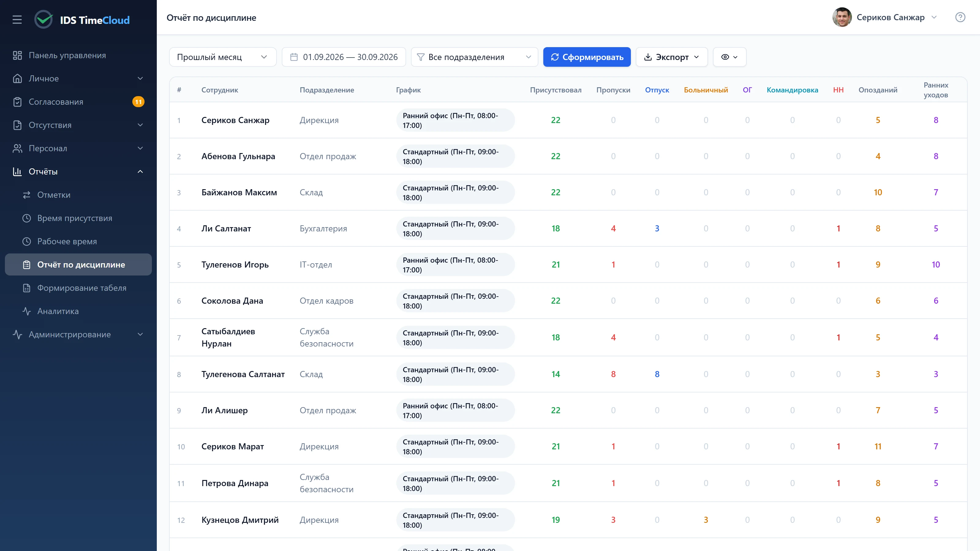Image resolution: width=980 pixels, height=551 pixels.
Task: Open the eye column visibility menu
Action: click(x=729, y=57)
